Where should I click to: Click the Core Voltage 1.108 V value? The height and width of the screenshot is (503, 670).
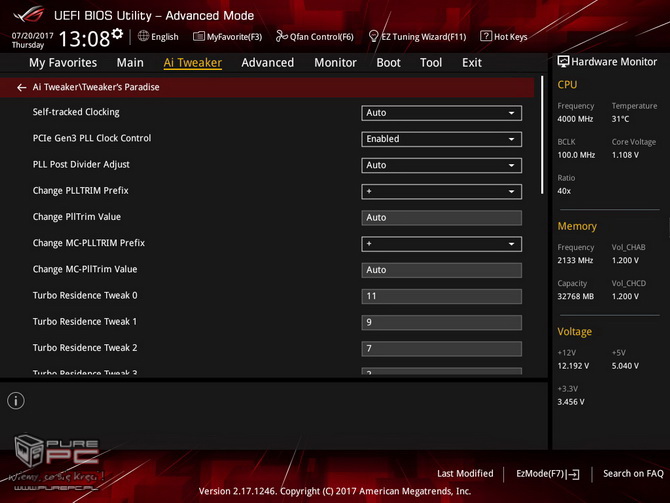[625, 155]
